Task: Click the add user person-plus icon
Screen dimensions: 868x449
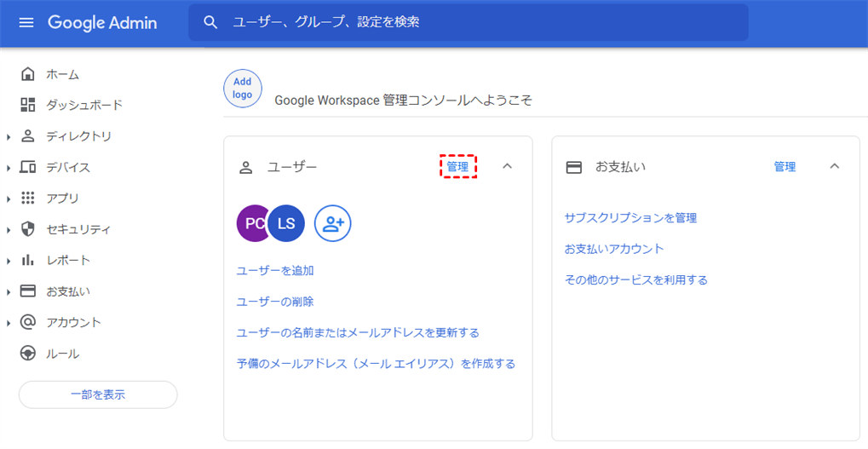Action: (x=333, y=224)
